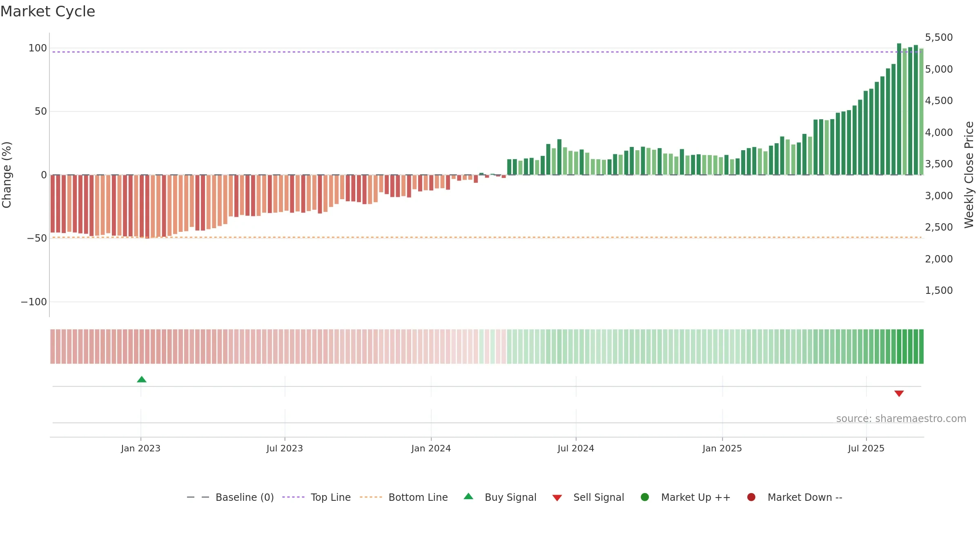Click the tallest green bar above 100
This screenshot has width=980, height=551.
tap(899, 109)
